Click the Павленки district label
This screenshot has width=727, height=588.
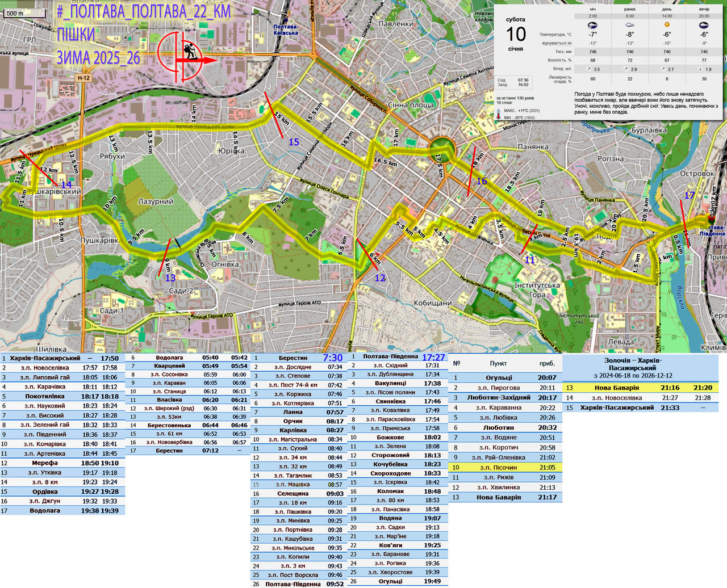tap(396, 24)
